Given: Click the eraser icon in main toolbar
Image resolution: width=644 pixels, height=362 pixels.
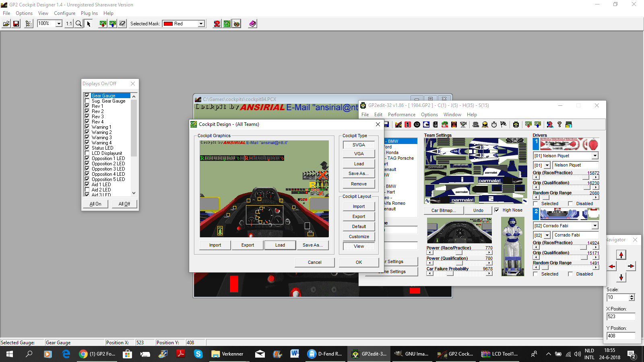Looking at the screenshot, I should click(122, 24).
